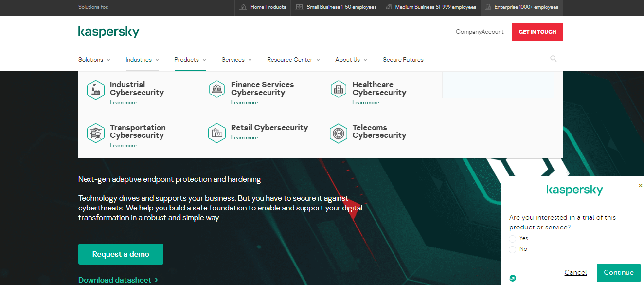Open the search magnifier icon

coord(553,58)
